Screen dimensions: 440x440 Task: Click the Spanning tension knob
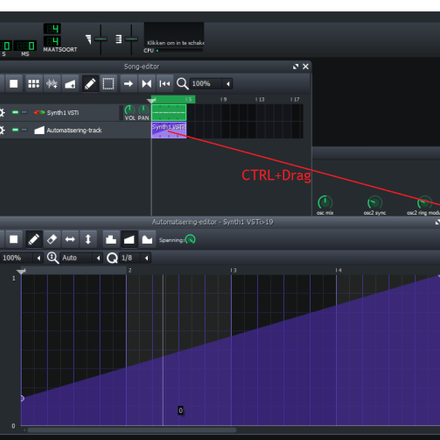[190, 239]
